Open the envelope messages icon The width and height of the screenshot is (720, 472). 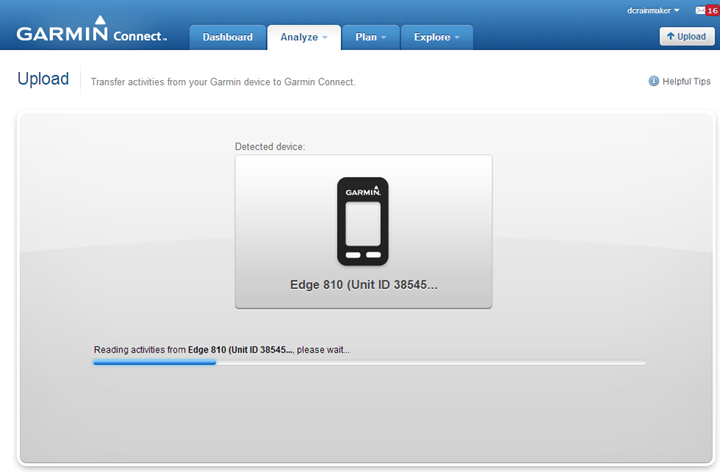click(x=700, y=11)
